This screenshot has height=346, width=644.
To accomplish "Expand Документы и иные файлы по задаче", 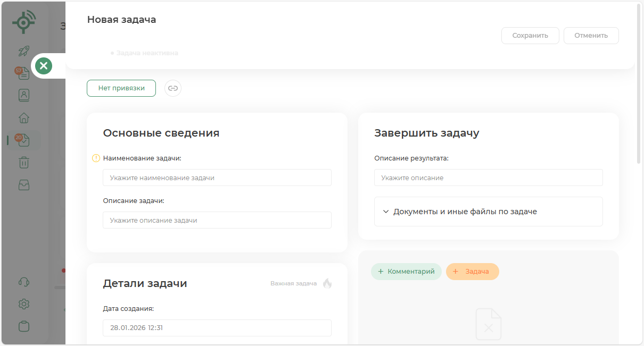I will [488, 212].
